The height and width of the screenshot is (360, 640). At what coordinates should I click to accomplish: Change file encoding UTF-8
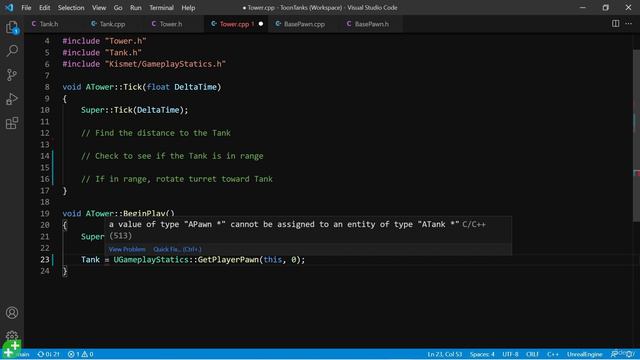(510, 354)
